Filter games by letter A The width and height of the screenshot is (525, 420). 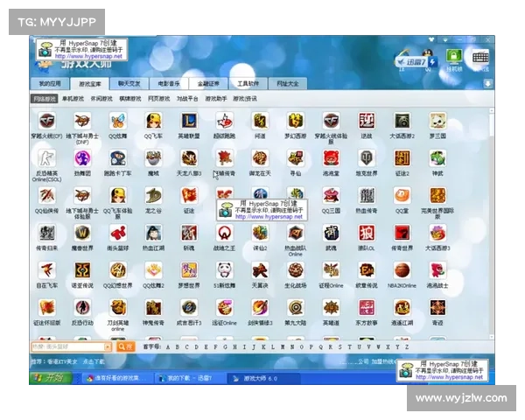click(168, 347)
